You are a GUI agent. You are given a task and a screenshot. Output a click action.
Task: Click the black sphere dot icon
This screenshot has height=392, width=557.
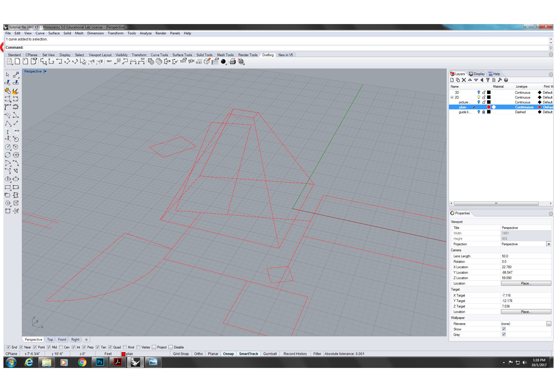point(223,61)
